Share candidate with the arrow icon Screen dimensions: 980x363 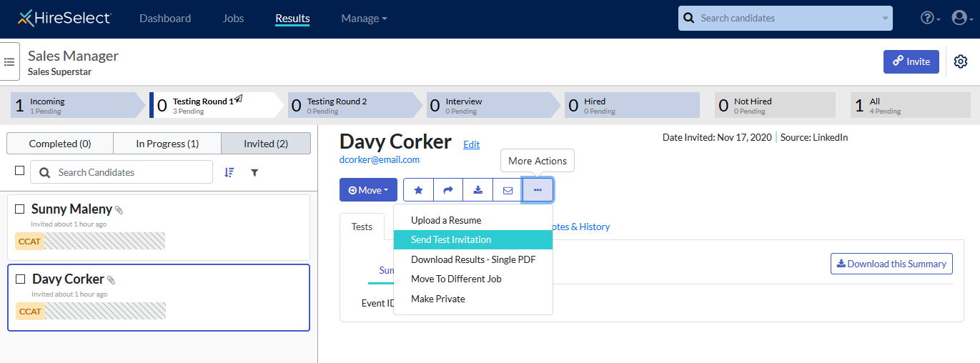449,190
